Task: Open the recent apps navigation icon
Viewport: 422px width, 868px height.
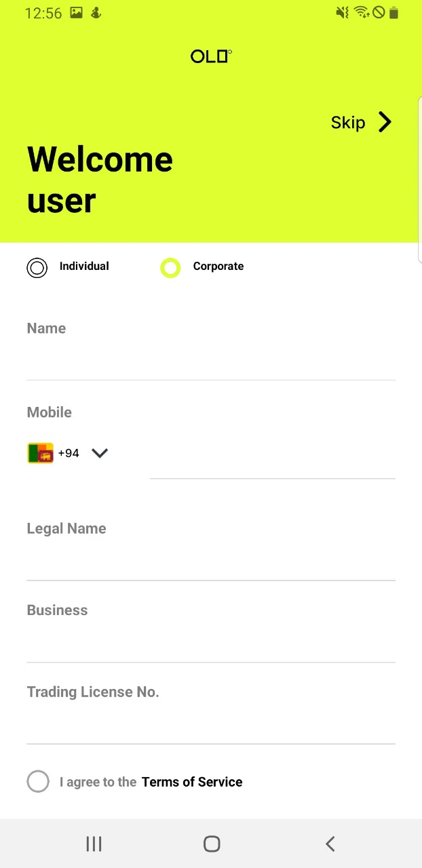Action: [x=94, y=843]
